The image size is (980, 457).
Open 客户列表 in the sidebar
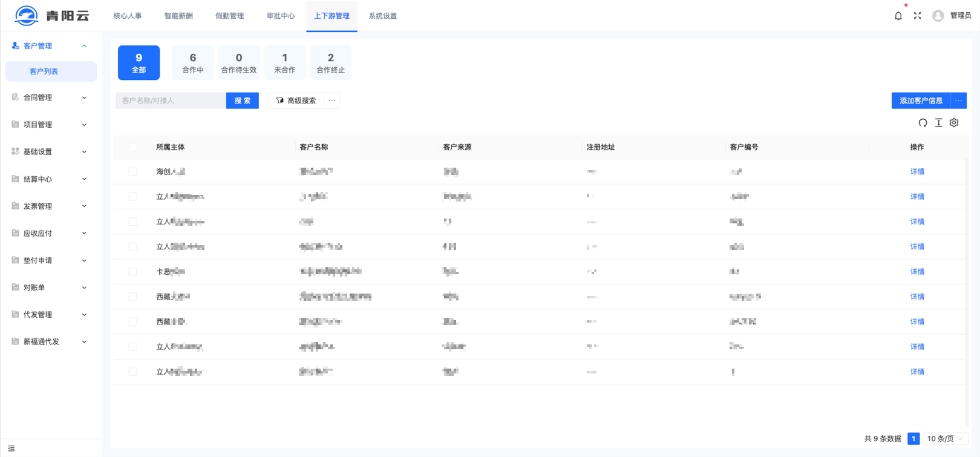(51, 71)
